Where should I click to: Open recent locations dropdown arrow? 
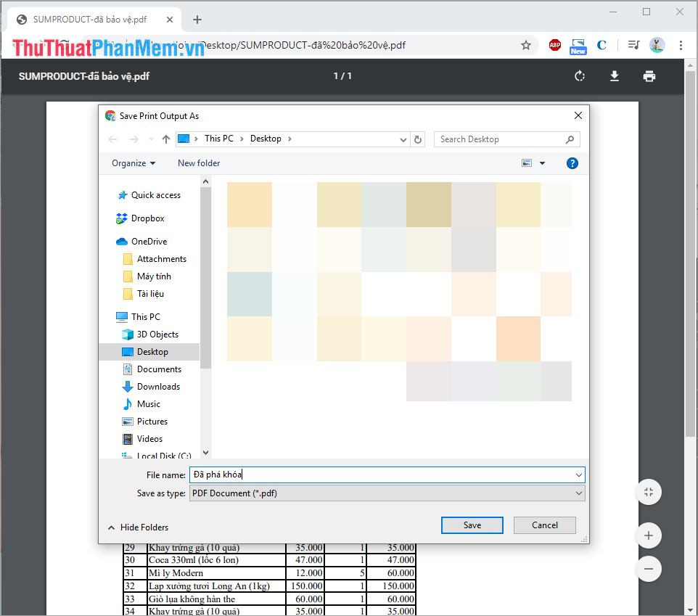tap(151, 139)
